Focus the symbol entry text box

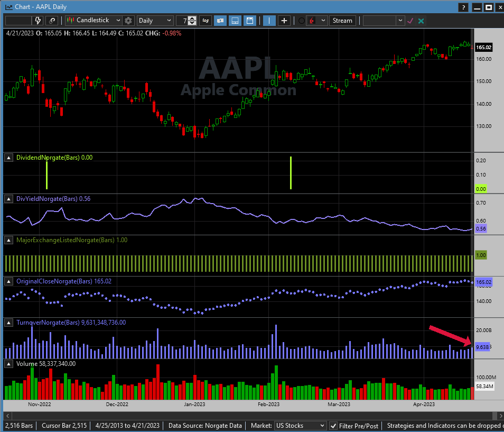(x=18, y=21)
